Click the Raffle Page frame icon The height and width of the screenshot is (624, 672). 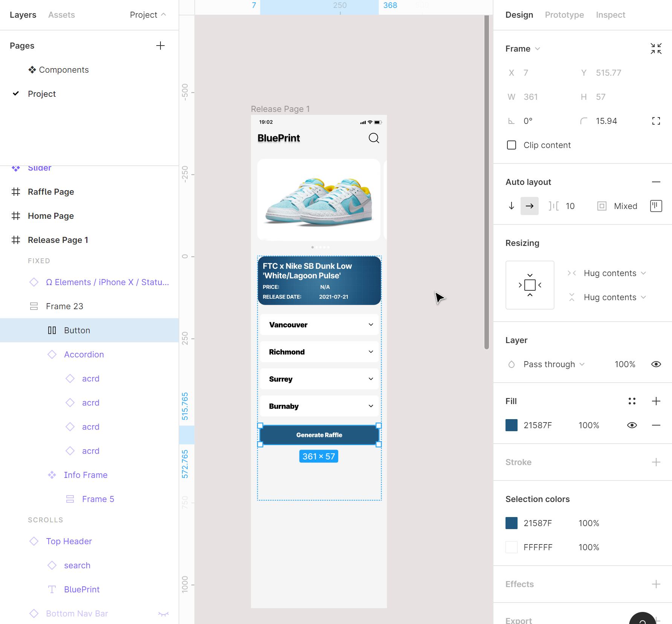point(16,192)
